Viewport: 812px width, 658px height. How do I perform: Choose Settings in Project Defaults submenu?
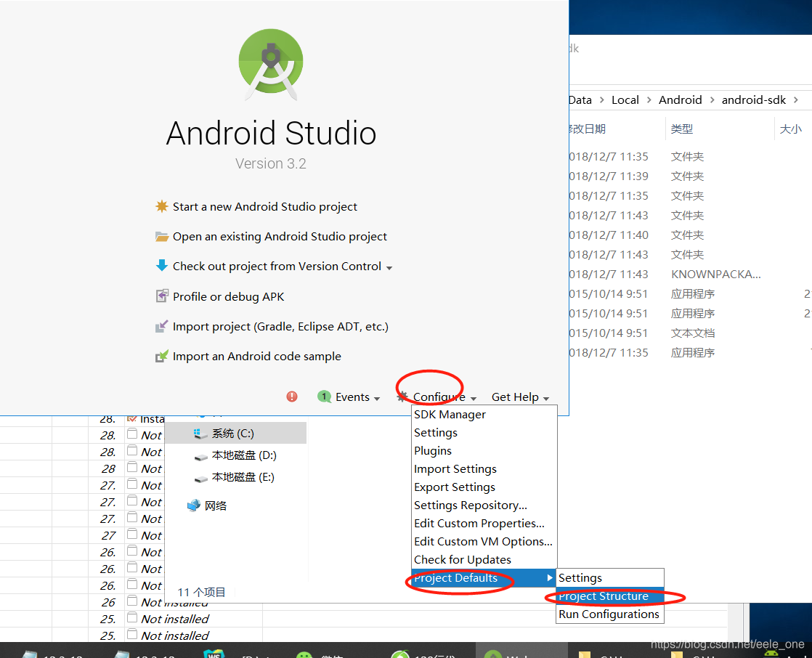(609, 578)
